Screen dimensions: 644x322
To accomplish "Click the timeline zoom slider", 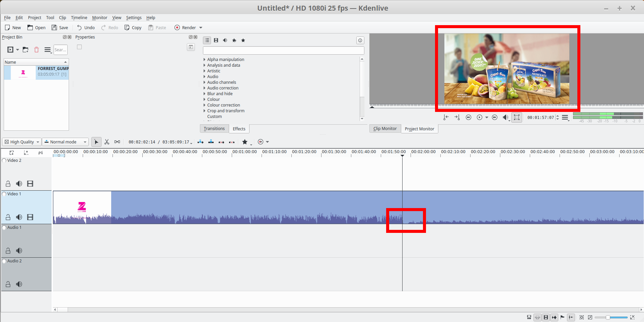I will click(x=611, y=317).
